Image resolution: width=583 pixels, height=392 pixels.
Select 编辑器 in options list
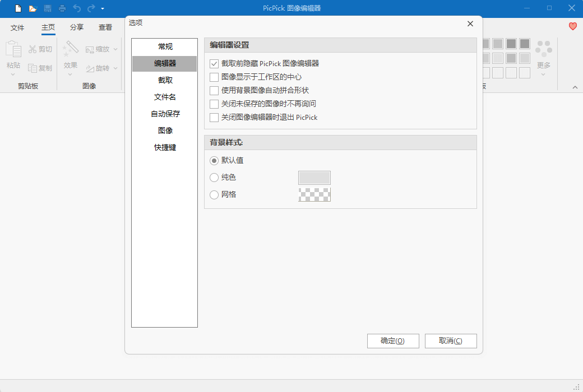[x=165, y=63]
